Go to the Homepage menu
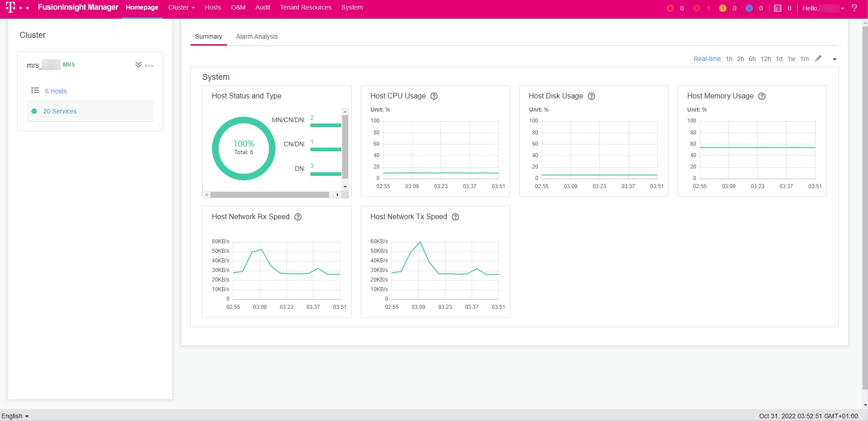 click(x=142, y=7)
